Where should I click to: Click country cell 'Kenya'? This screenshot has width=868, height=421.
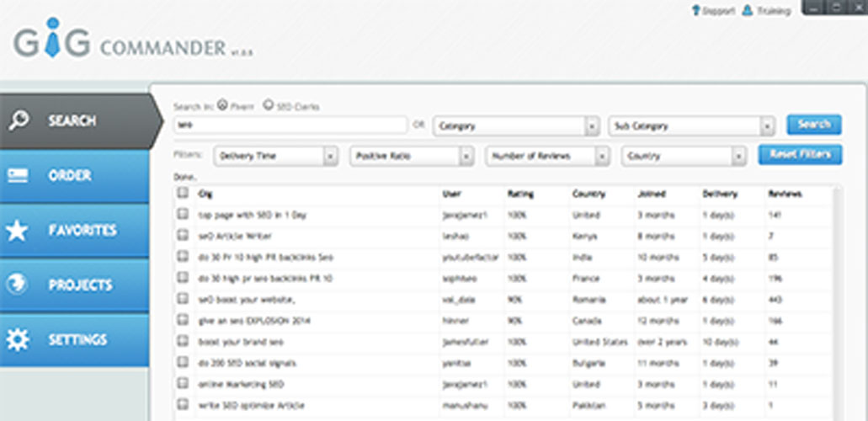click(x=584, y=236)
